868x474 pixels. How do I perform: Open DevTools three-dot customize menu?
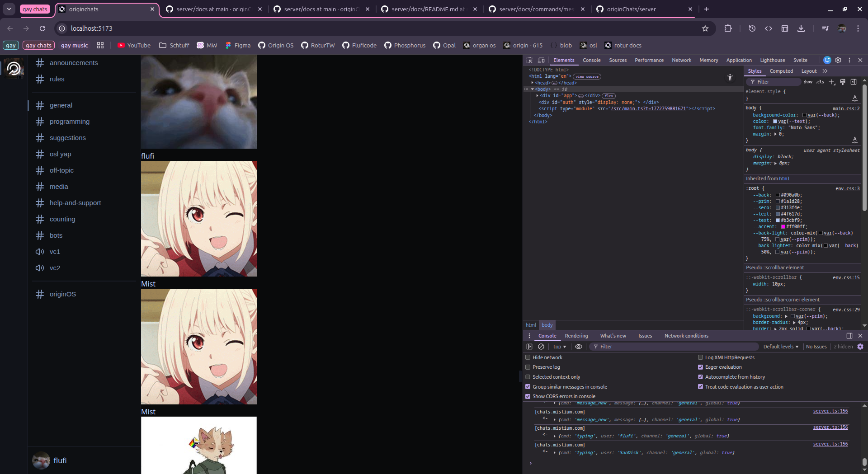tap(849, 60)
